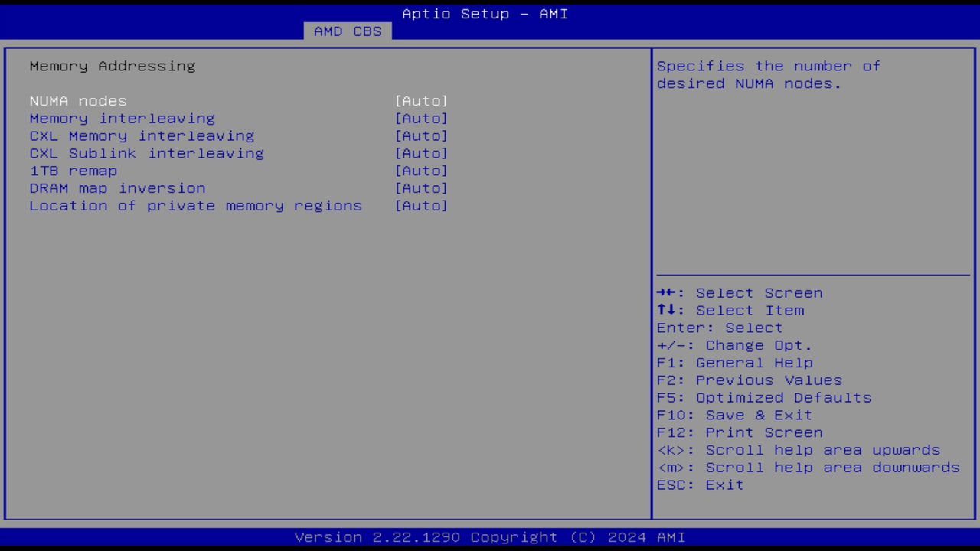Click the Version 2.22.1290 copyright footer

coord(490,537)
